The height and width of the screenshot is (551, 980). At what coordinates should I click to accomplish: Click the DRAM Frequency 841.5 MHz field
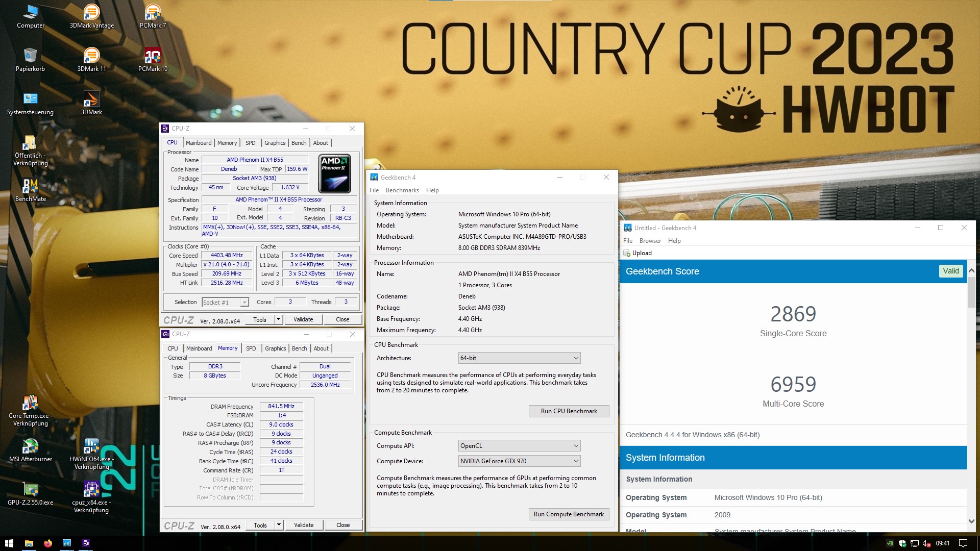(x=281, y=407)
